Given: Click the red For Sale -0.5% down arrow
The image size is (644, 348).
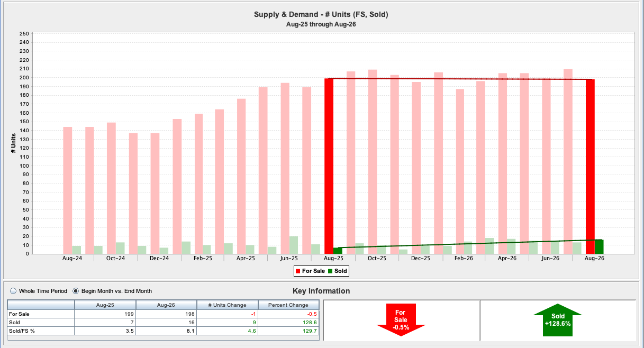Looking at the screenshot, I should [x=401, y=320].
